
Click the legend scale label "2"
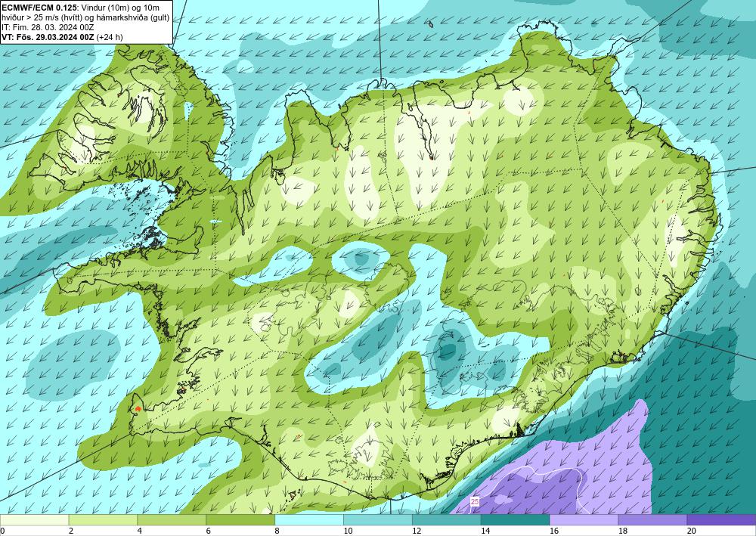[x=71, y=531]
